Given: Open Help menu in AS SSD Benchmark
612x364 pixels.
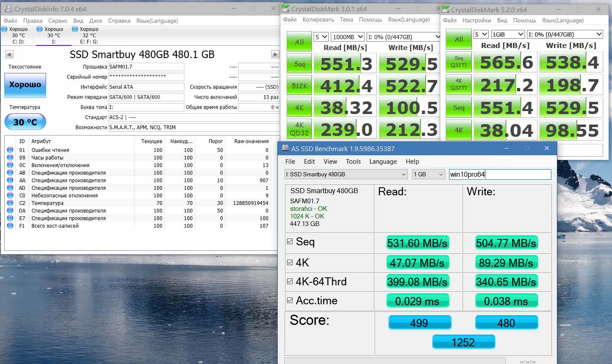Looking at the screenshot, I should click(x=412, y=162).
